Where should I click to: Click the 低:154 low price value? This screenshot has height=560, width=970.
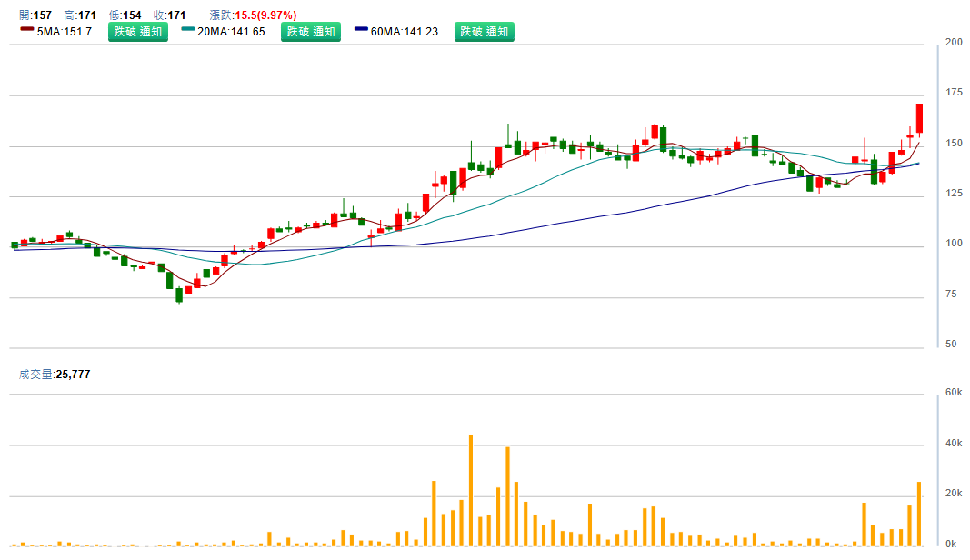tap(125, 15)
